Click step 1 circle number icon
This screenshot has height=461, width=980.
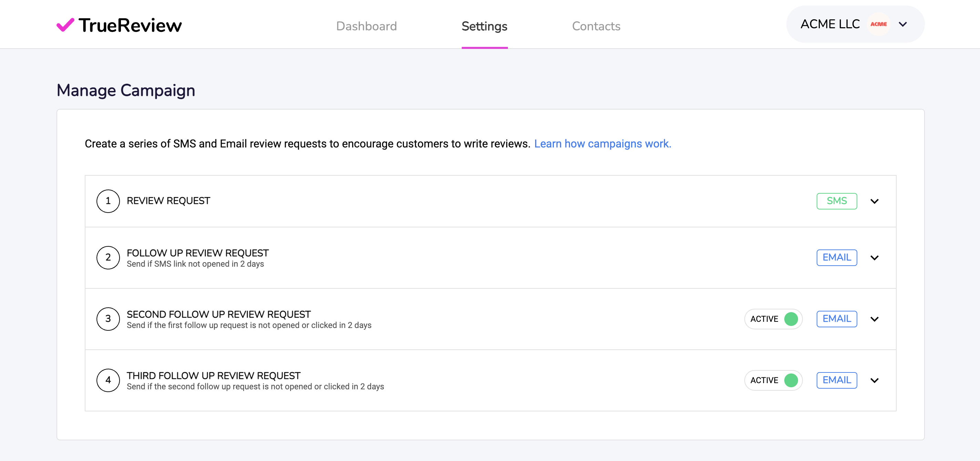click(108, 201)
